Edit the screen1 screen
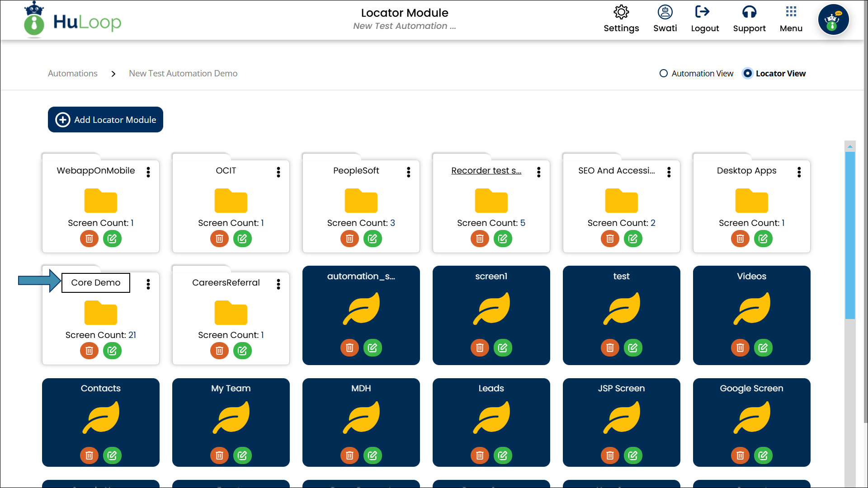 pos(503,348)
